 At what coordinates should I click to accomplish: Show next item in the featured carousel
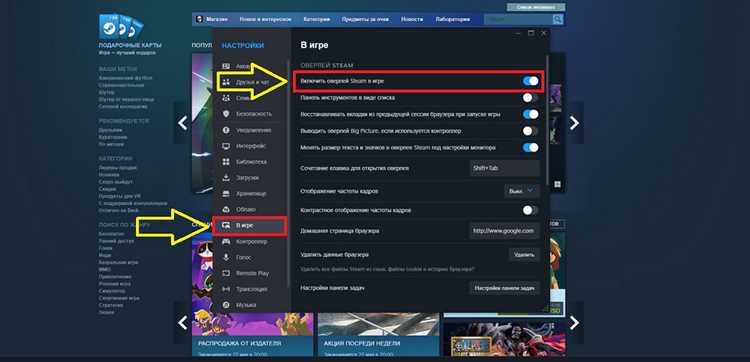(574, 123)
